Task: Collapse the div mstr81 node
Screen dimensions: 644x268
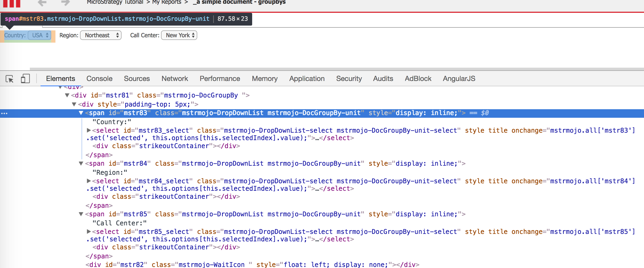Action: click(67, 95)
